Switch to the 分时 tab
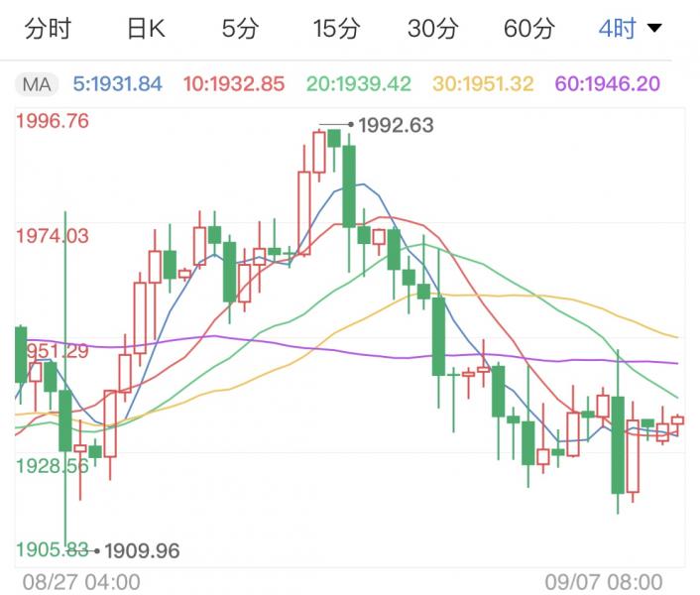This screenshot has height=595, width=700. pos(47,29)
